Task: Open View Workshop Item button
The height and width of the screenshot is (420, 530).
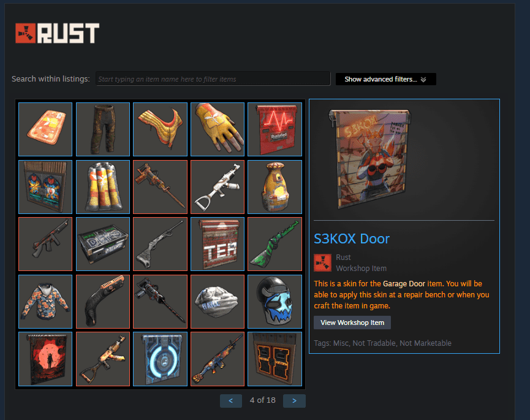Action: (x=352, y=323)
